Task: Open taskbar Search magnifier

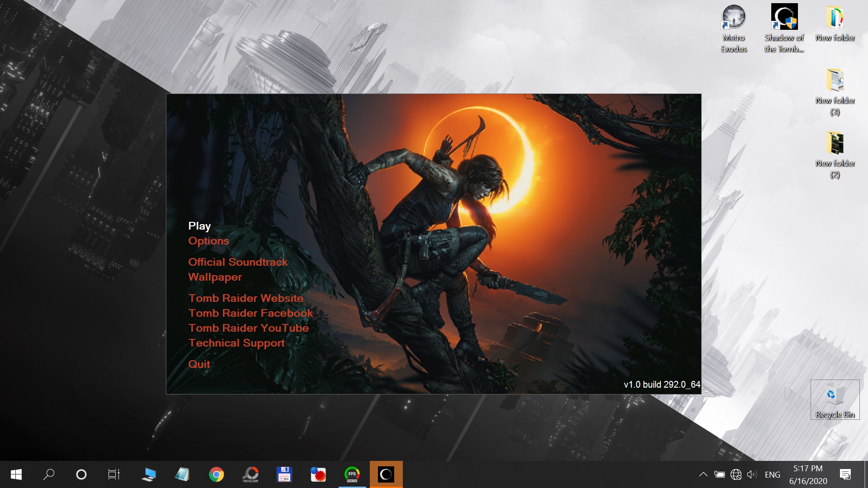Action: tap(49, 474)
